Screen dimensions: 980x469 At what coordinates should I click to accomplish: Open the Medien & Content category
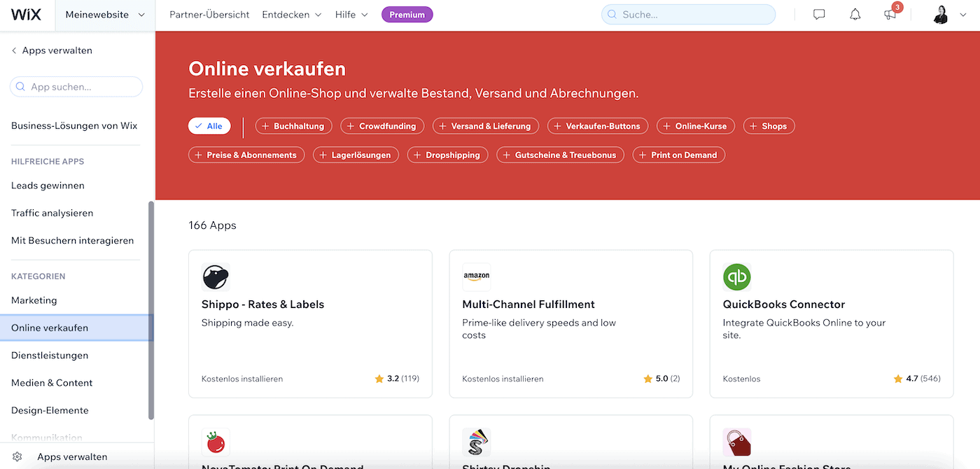[x=52, y=383]
